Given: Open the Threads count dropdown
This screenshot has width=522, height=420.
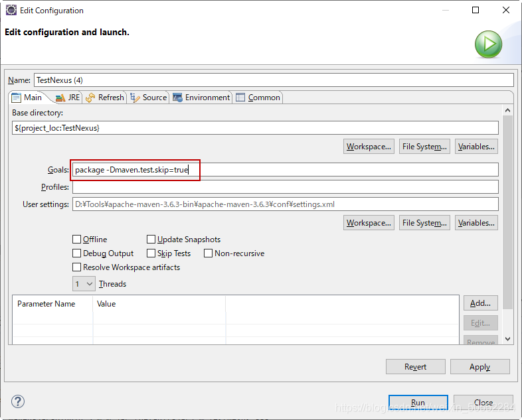Looking at the screenshot, I should coord(84,284).
